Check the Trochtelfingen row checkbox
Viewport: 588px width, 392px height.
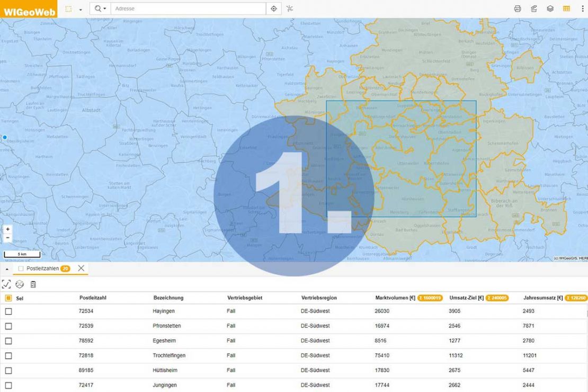[8, 355]
